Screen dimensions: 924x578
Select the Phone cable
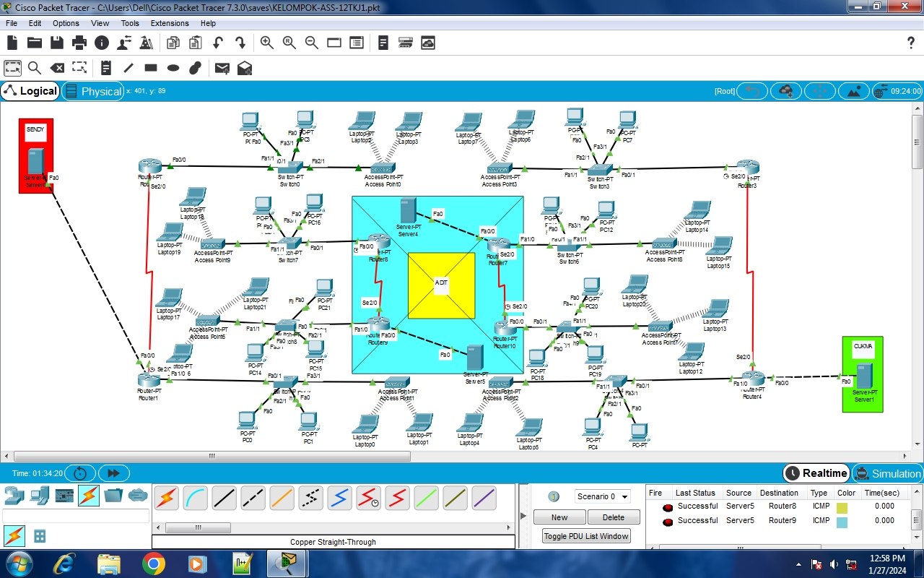(310, 498)
